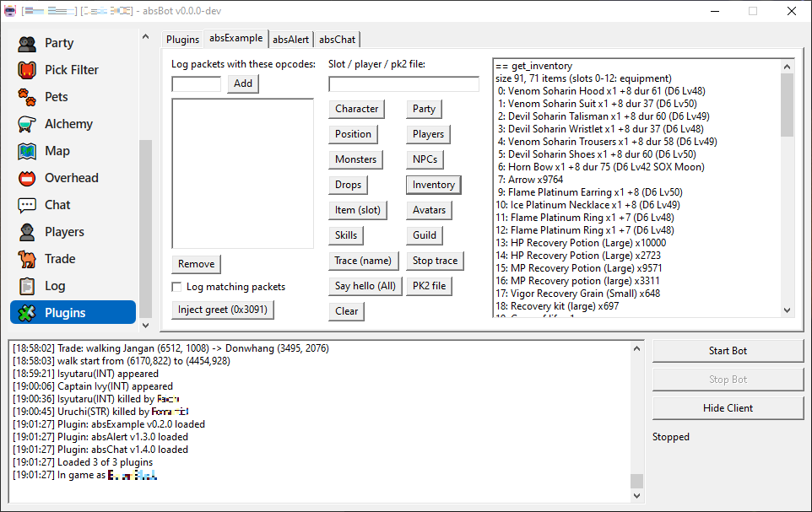Click the Avatars button
Viewport: 812px width, 512px height.
pyautogui.click(x=430, y=210)
